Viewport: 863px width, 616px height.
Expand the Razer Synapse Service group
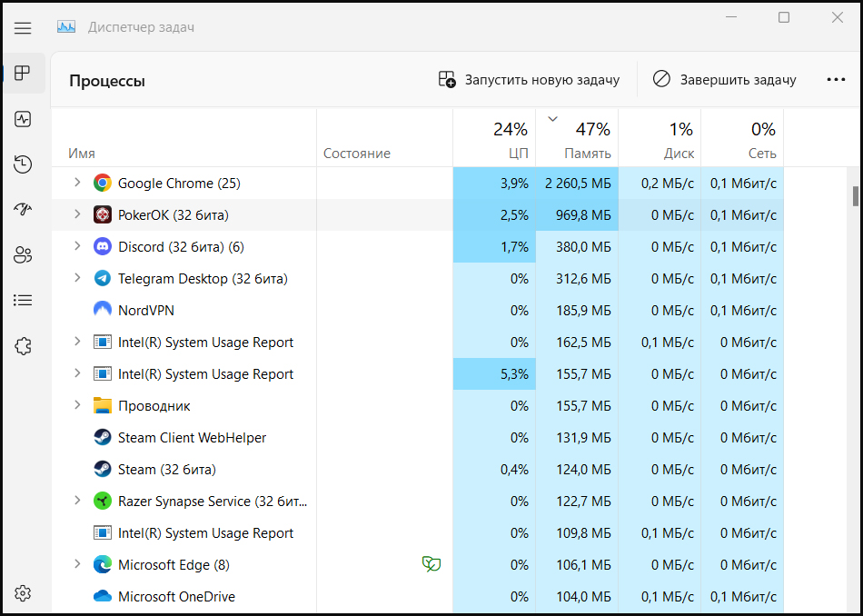click(x=77, y=501)
